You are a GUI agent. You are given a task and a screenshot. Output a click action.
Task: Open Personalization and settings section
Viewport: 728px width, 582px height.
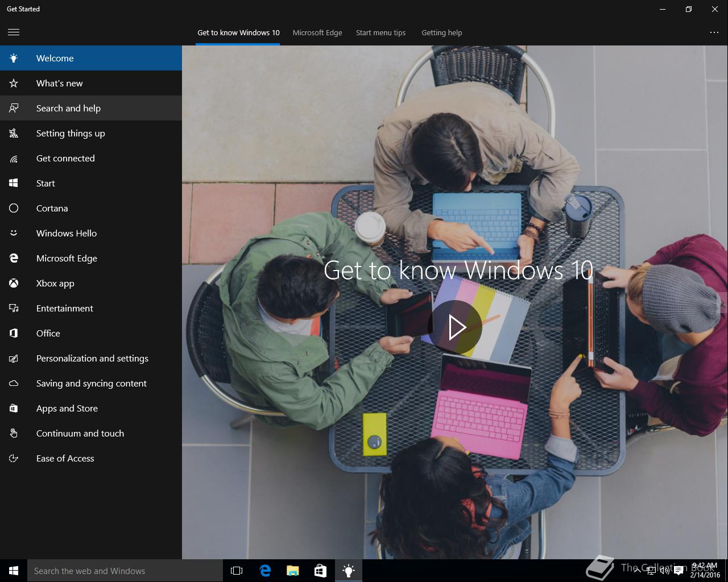point(92,359)
